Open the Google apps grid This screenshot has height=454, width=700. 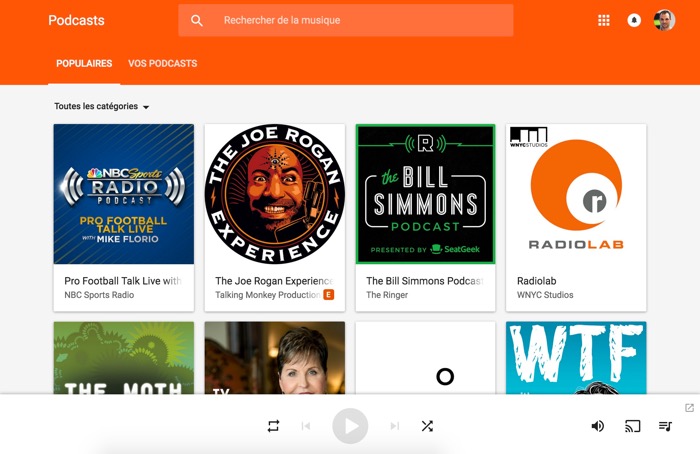604,20
